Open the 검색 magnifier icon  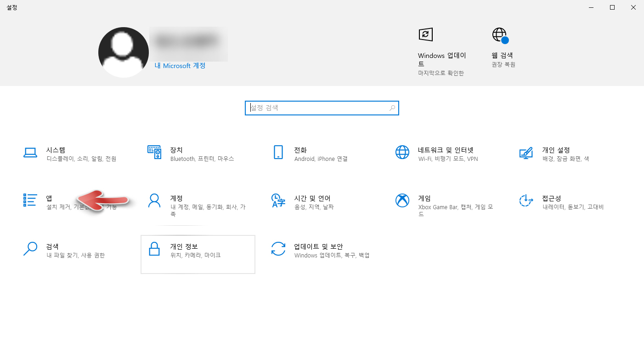[x=30, y=249]
